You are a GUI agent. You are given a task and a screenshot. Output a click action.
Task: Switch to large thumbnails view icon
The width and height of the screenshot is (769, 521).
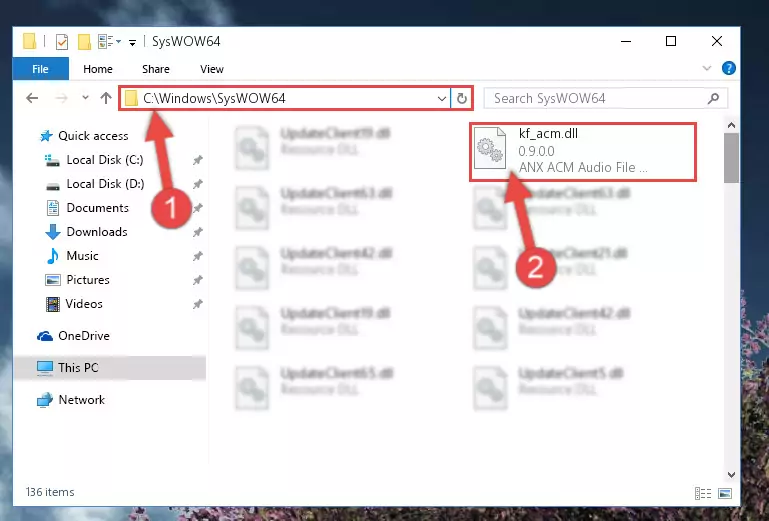coord(725,493)
